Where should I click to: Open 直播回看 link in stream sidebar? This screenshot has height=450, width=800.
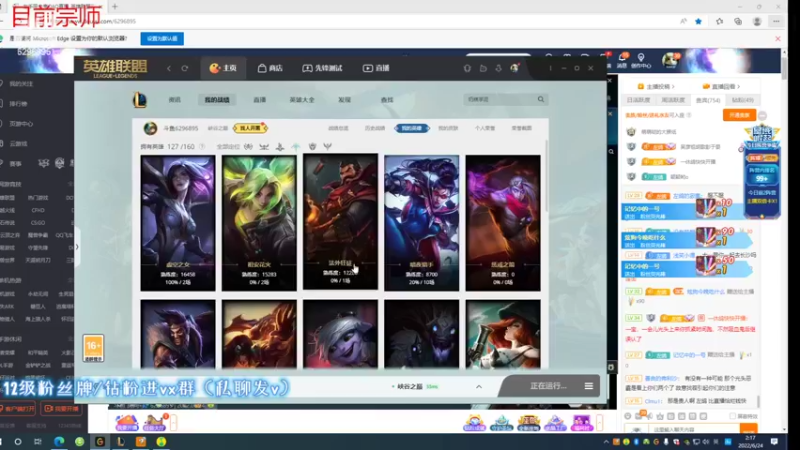click(x=721, y=87)
